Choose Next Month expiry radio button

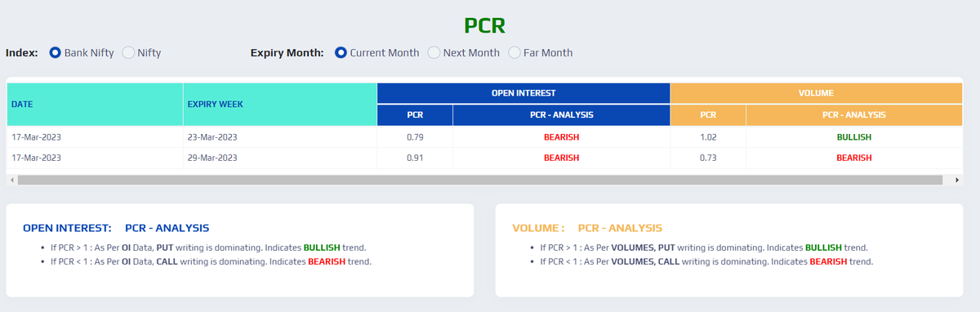[434, 53]
